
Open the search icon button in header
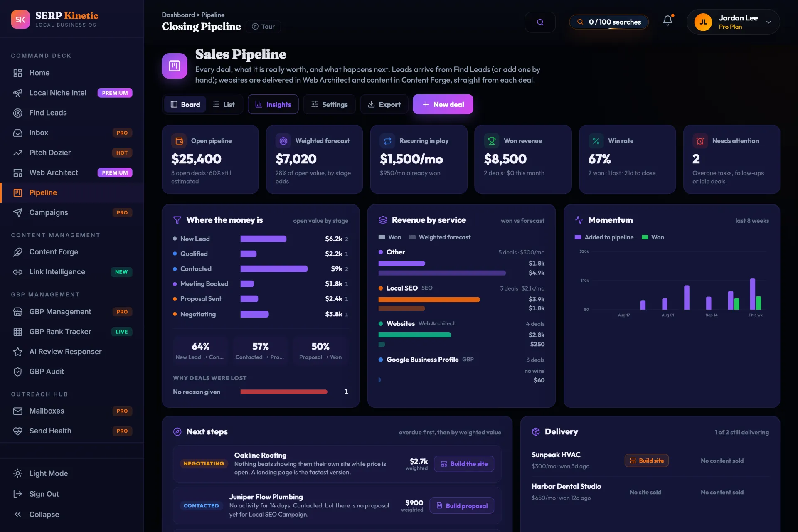(x=540, y=22)
